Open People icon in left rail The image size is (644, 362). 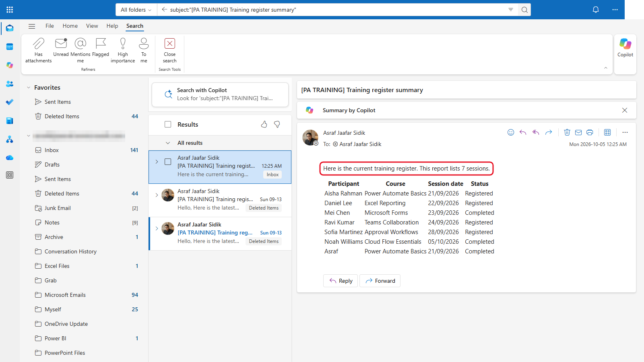[x=10, y=84]
